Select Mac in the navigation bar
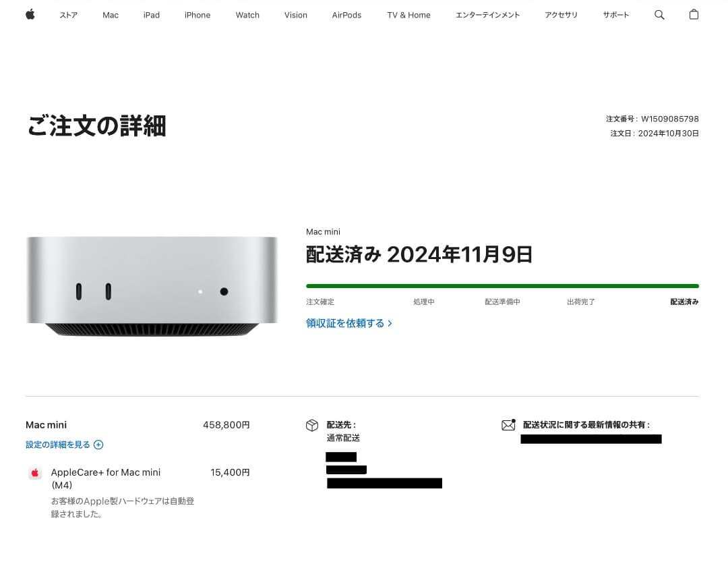Viewport: 728px width, 564px height. pyautogui.click(x=110, y=15)
